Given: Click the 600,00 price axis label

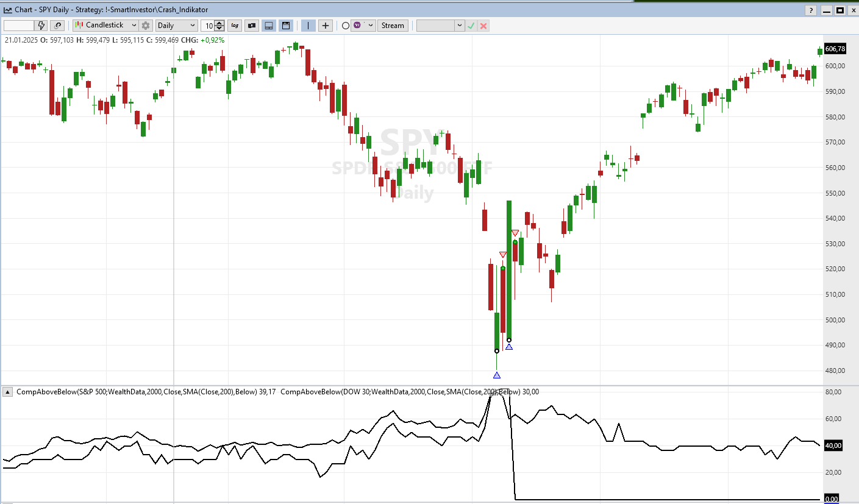Looking at the screenshot, I should tap(835, 66).
